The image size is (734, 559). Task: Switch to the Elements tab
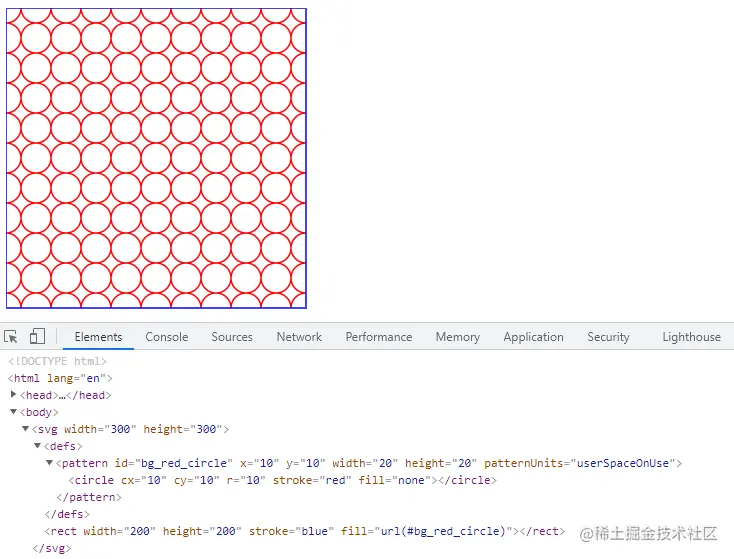[98, 337]
